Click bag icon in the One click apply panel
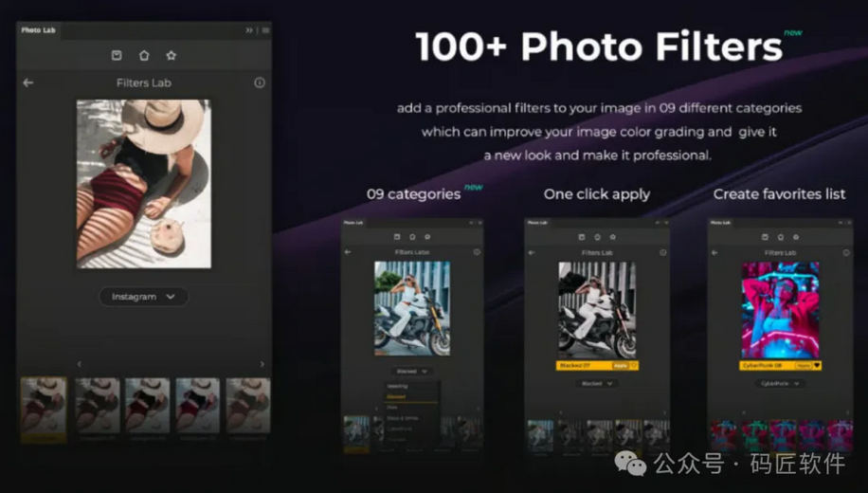This screenshot has height=493, width=868. tap(581, 237)
